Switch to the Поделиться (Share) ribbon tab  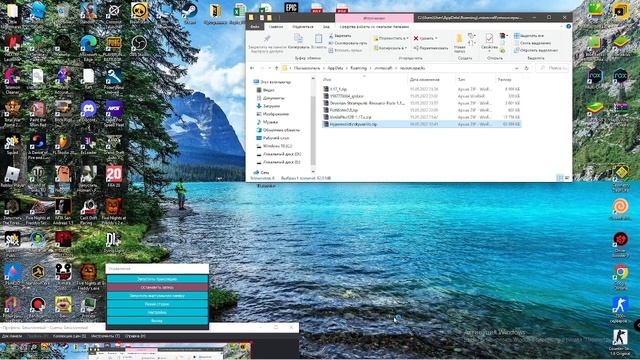(302, 27)
